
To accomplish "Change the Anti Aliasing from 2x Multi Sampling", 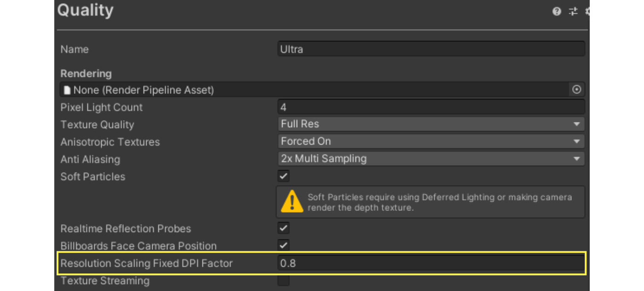I will (x=431, y=158).
